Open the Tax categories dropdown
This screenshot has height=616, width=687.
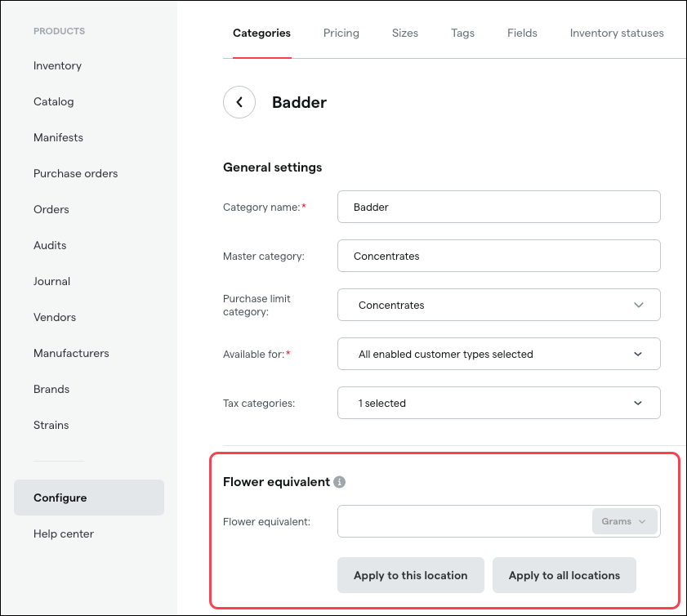point(498,403)
